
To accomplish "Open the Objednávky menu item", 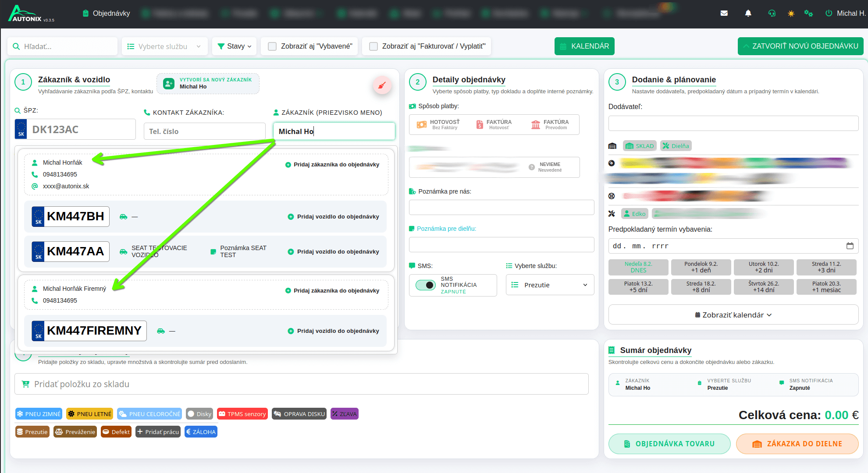I will pyautogui.click(x=107, y=13).
